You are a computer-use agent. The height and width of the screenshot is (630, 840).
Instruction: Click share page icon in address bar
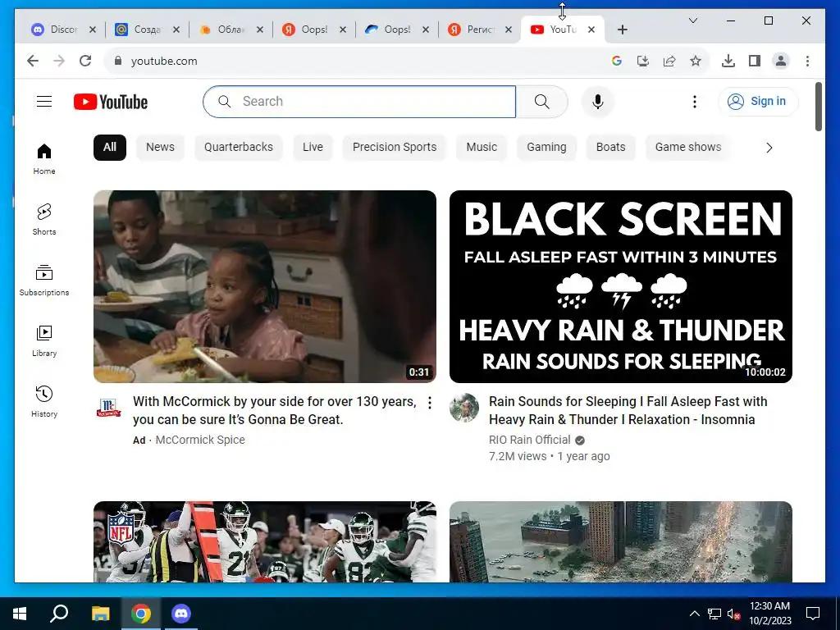click(x=669, y=61)
